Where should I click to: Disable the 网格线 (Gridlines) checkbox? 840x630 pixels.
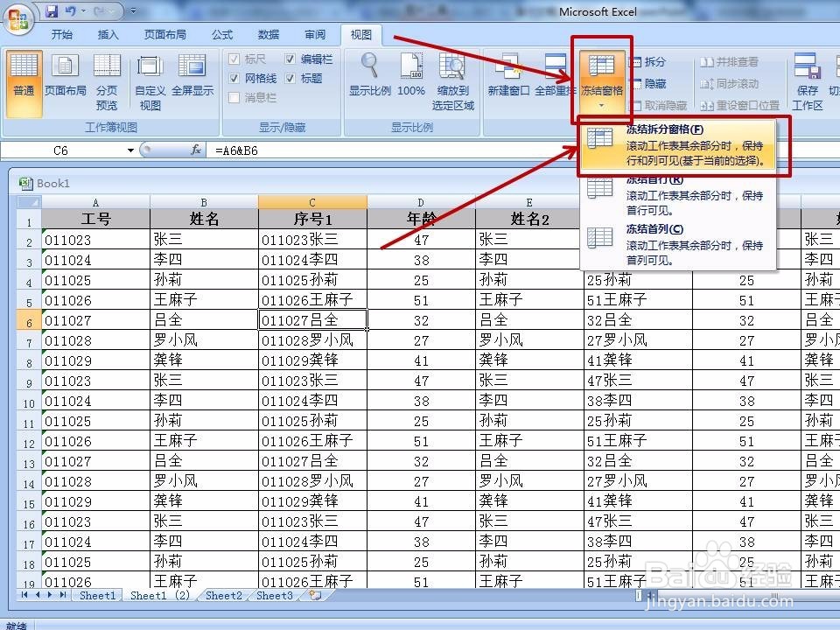coord(234,77)
